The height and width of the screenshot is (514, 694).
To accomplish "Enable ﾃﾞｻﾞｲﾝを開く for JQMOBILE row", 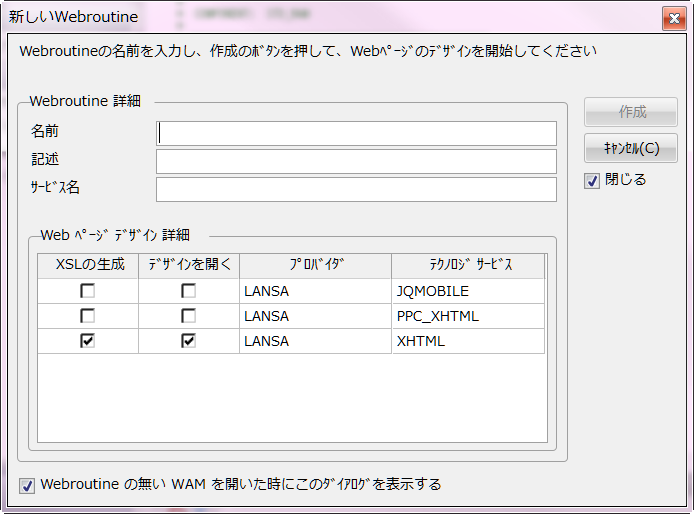I will [188, 291].
